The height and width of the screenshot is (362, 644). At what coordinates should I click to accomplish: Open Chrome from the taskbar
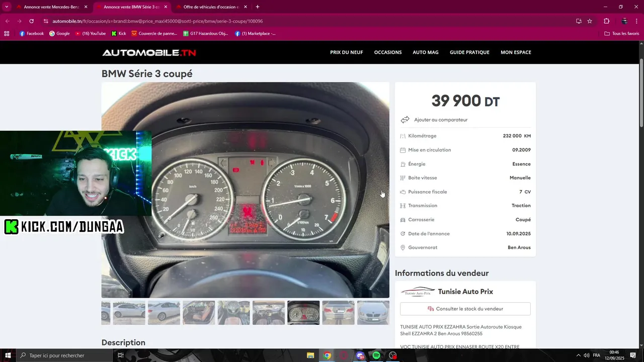[327, 355]
